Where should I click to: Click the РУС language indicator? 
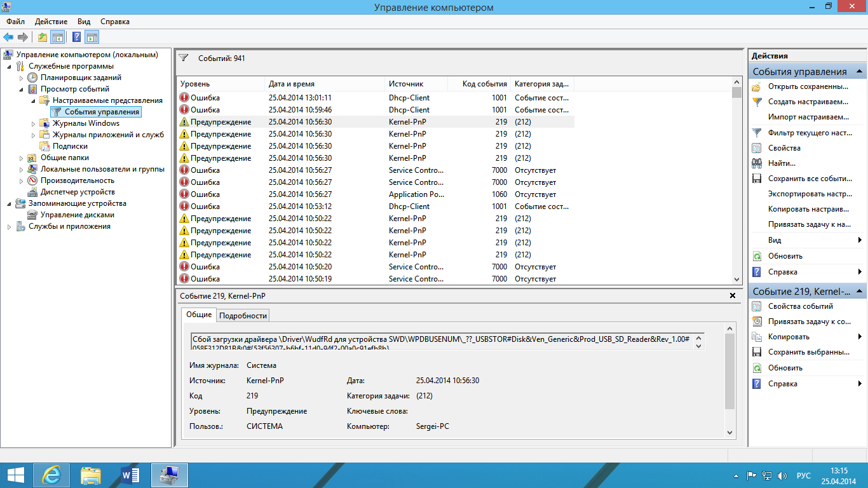click(804, 475)
